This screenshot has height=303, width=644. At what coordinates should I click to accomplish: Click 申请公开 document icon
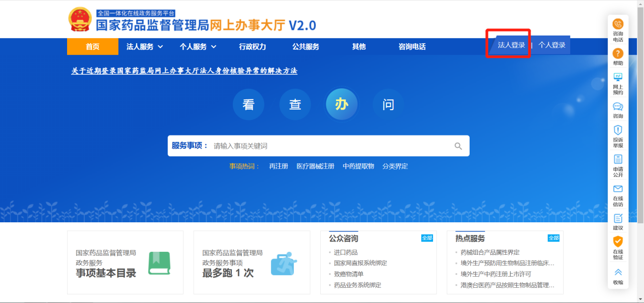coord(618,159)
